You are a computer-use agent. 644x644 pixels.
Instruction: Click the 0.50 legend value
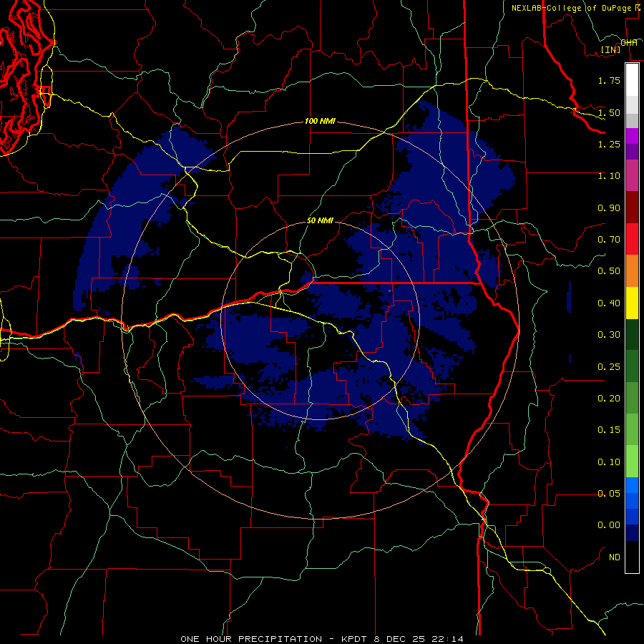[x=609, y=271]
